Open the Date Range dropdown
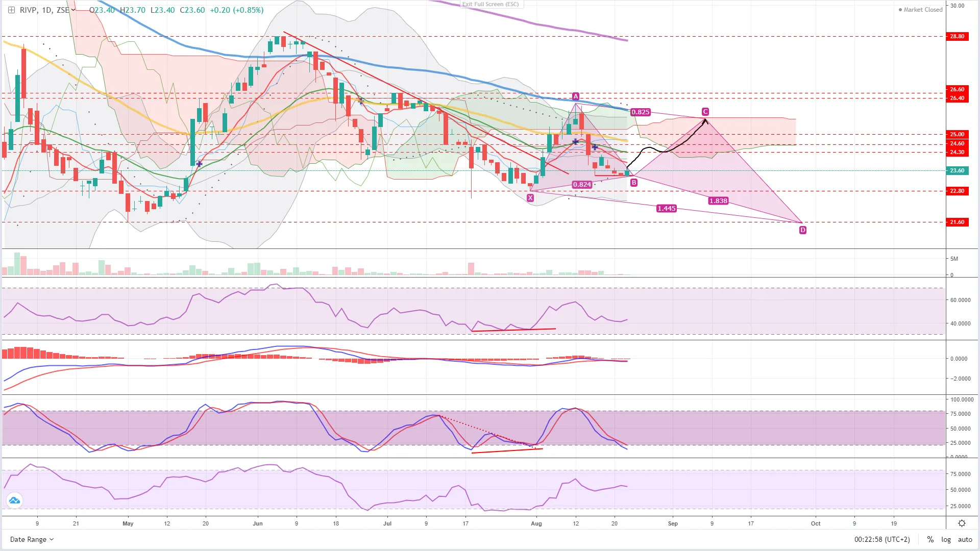This screenshot has height=551, width=980. click(32, 539)
